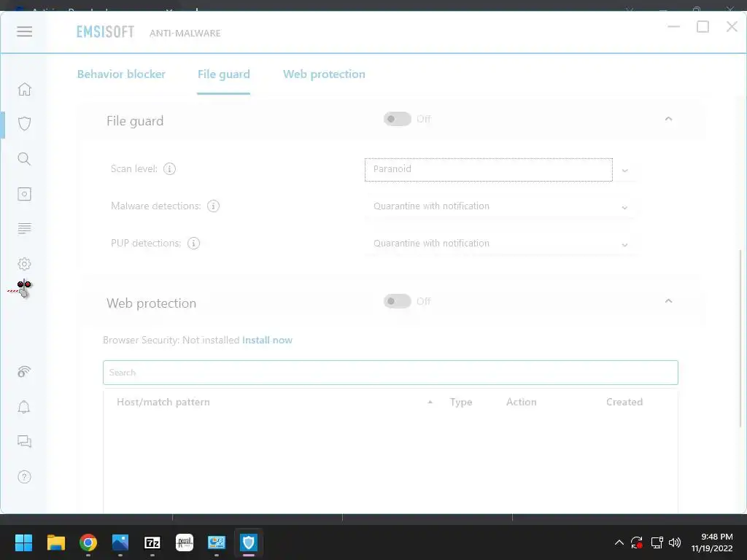Collapse the File guard section
747x560 pixels.
tap(668, 119)
